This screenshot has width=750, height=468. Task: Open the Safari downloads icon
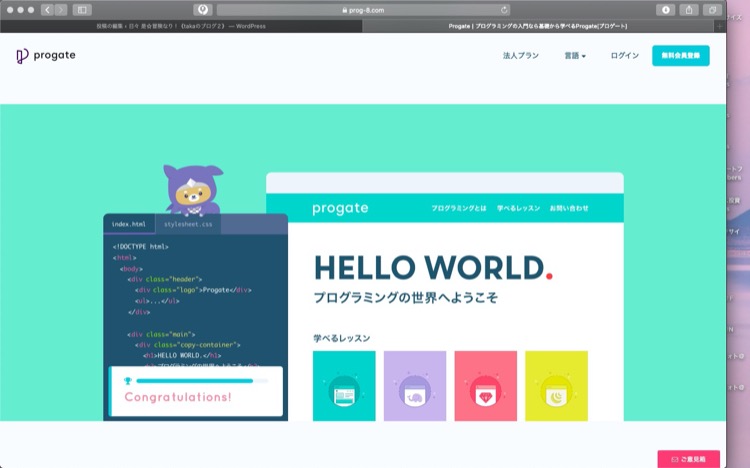[x=665, y=10]
